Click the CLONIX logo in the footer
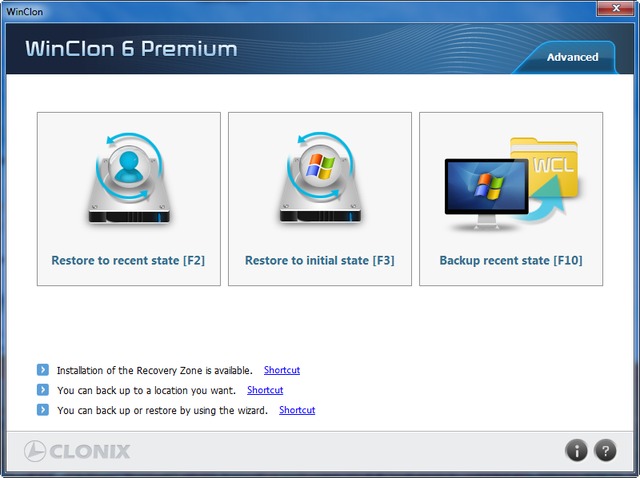Screen dimensions: 640x478 [77, 451]
